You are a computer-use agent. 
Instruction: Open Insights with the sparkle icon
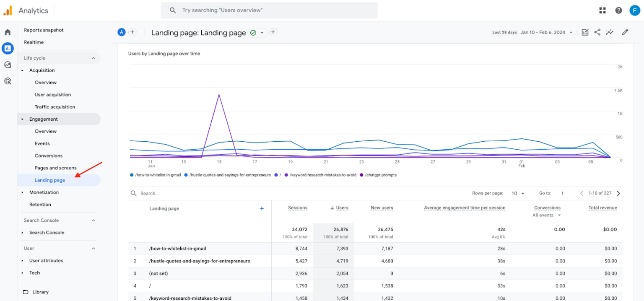tap(610, 32)
